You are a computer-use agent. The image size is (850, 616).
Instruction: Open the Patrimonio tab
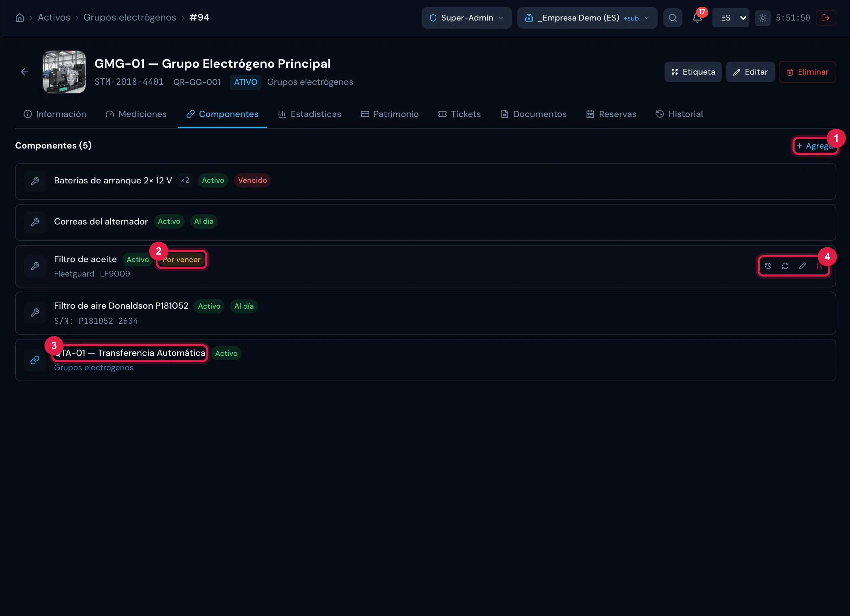[390, 114]
